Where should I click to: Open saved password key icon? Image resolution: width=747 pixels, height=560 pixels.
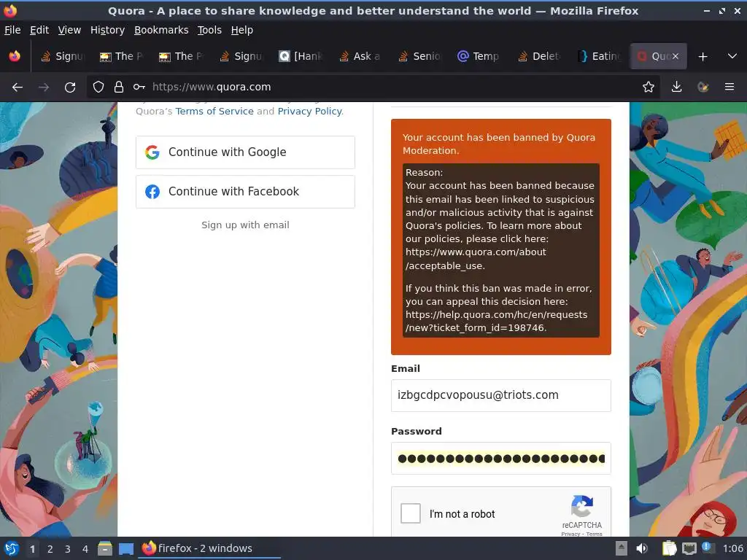click(139, 87)
